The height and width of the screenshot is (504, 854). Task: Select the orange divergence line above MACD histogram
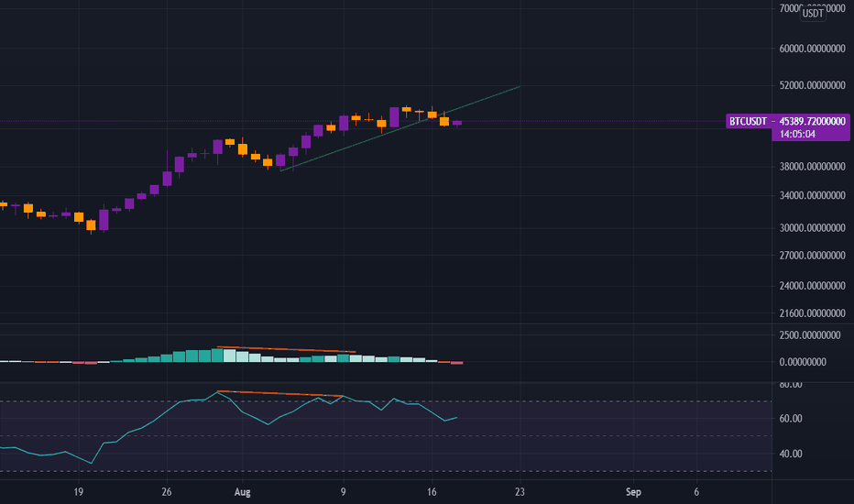coord(286,349)
